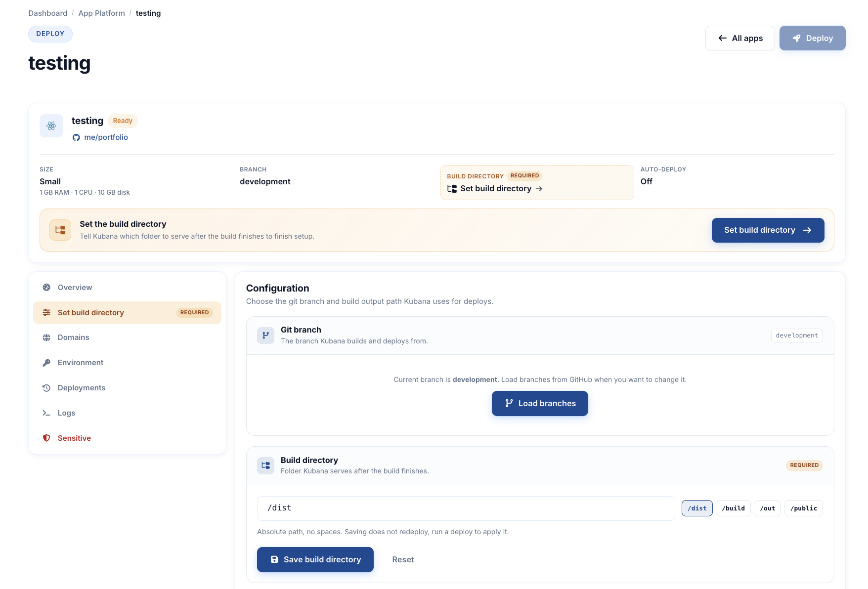Click the sliders icon next to Set build directory
The width and height of the screenshot is (868, 589).
[x=46, y=313]
